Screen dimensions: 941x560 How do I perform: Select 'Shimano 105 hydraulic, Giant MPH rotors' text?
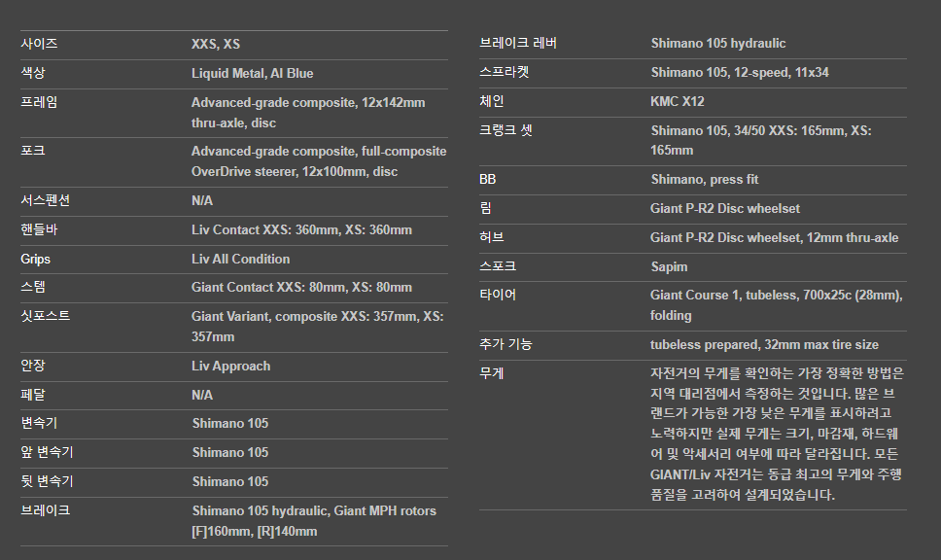[x=314, y=510]
